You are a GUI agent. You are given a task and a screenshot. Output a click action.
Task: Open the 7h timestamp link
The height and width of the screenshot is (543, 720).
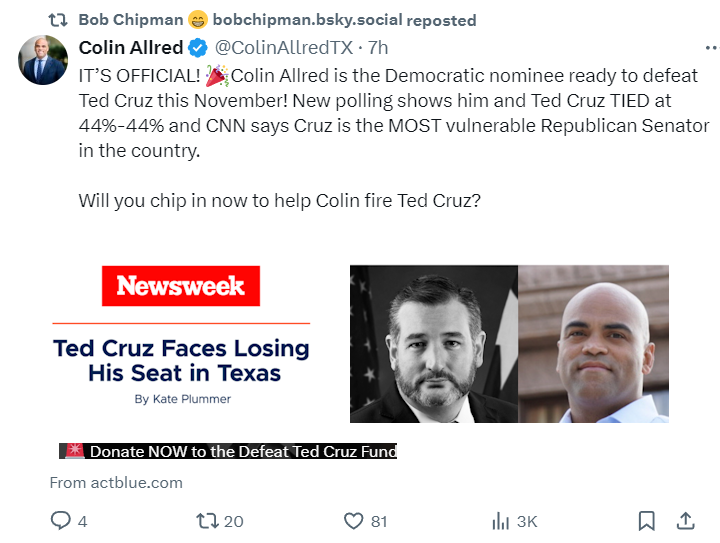378,48
